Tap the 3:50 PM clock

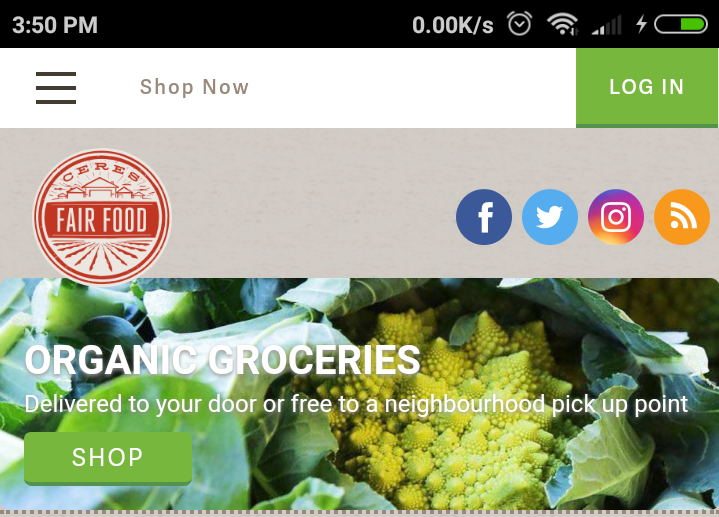(55, 25)
